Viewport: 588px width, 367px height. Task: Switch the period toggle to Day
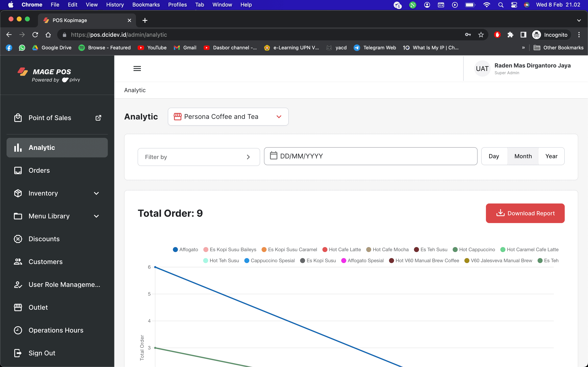[x=494, y=156]
